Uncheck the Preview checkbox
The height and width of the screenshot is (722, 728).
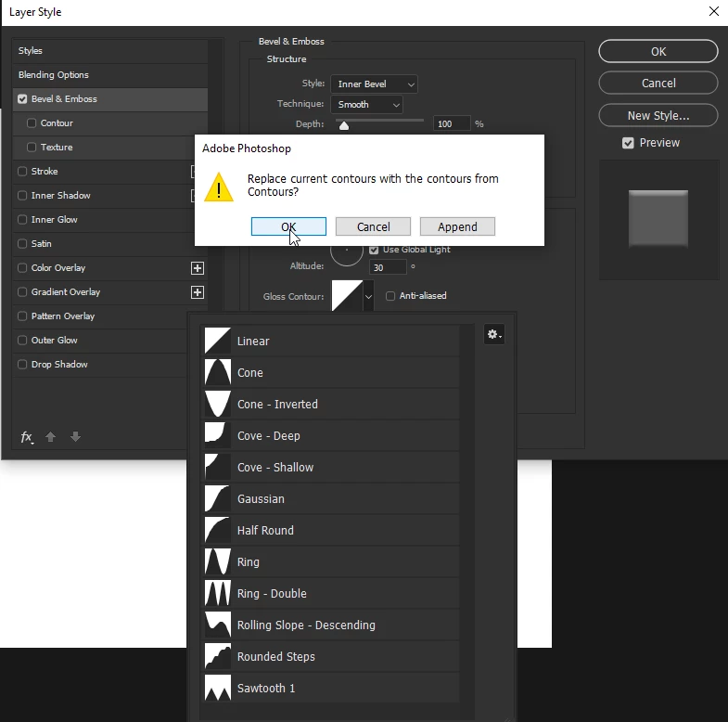(x=628, y=143)
